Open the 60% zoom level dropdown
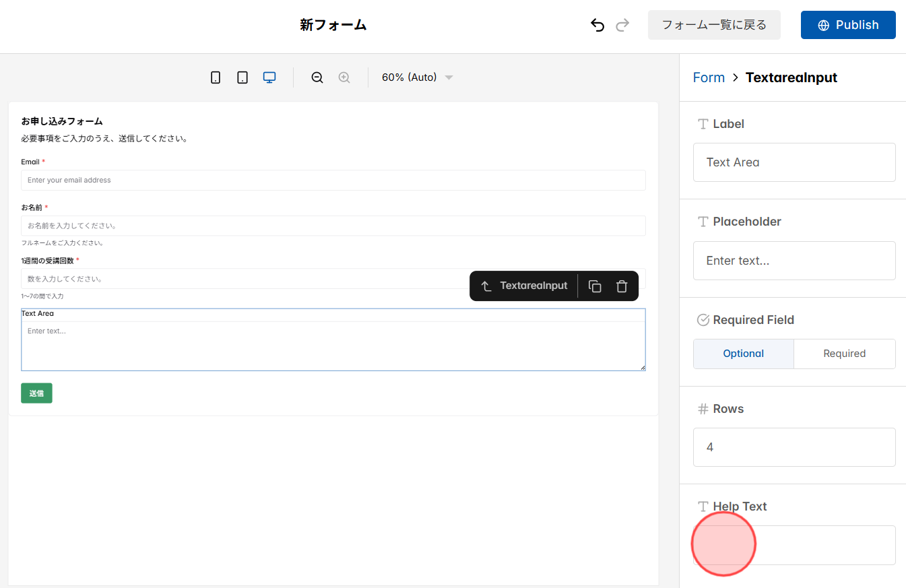The width and height of the screenshot is (906, 588). (416, 77)
